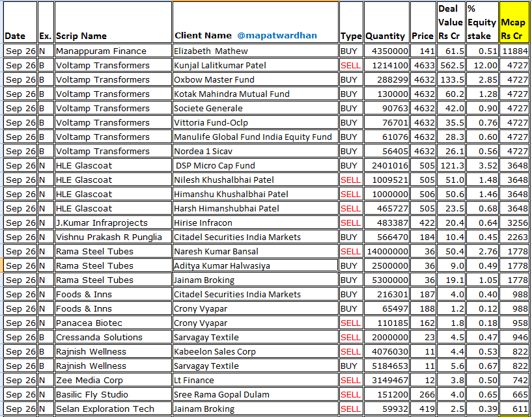The image size is (532, 417).
Task: Click quantity 3149467 cell
Action: 386,380
